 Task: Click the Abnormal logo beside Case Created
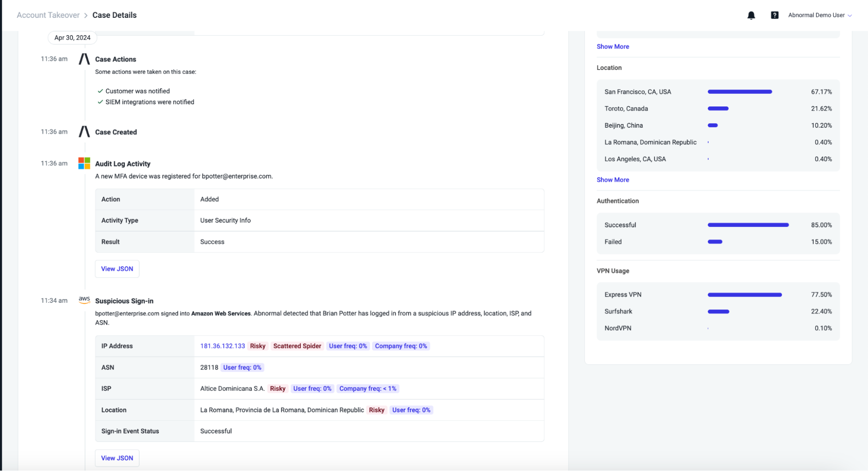point(84,132)
